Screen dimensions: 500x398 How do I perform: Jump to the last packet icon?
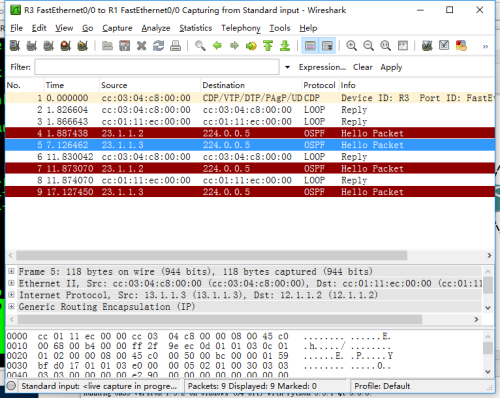[285, 45]
